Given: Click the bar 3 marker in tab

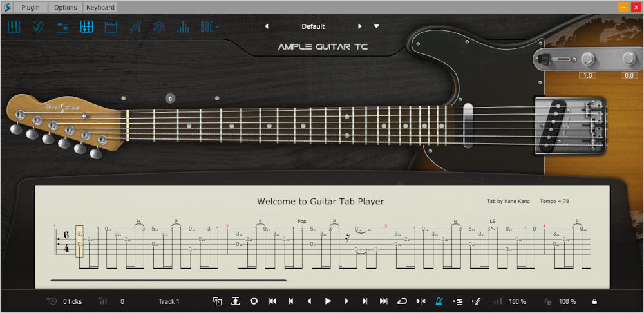Looking at the screenshot, I should [x=385, y=226].
